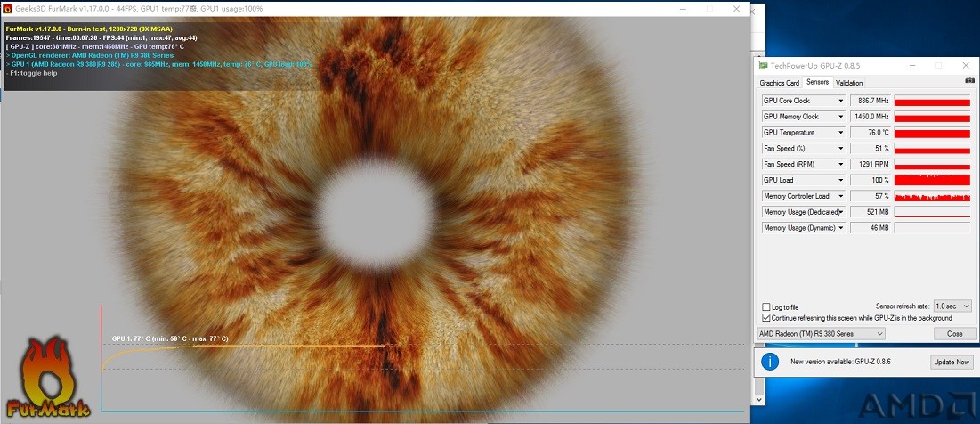Open the AMD Radeon R9 380 GPU selector

pos(822,334)
